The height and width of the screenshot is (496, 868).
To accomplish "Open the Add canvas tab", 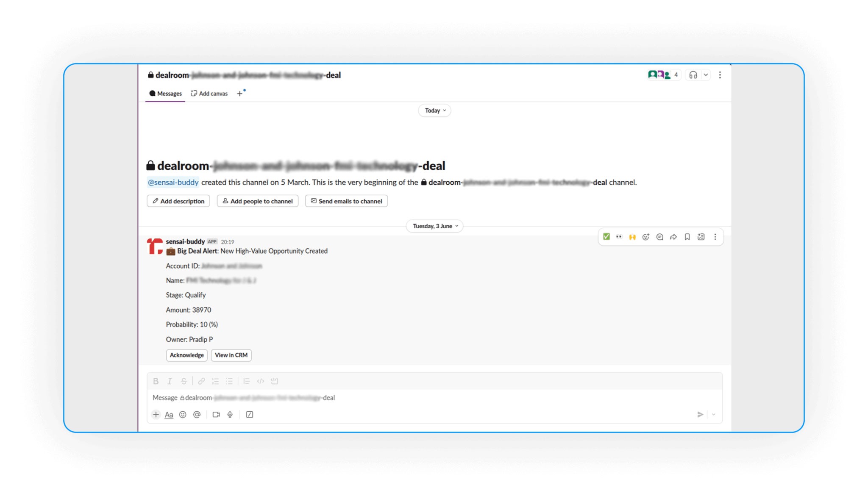I will pyautogui.click(x=209, y=94).
